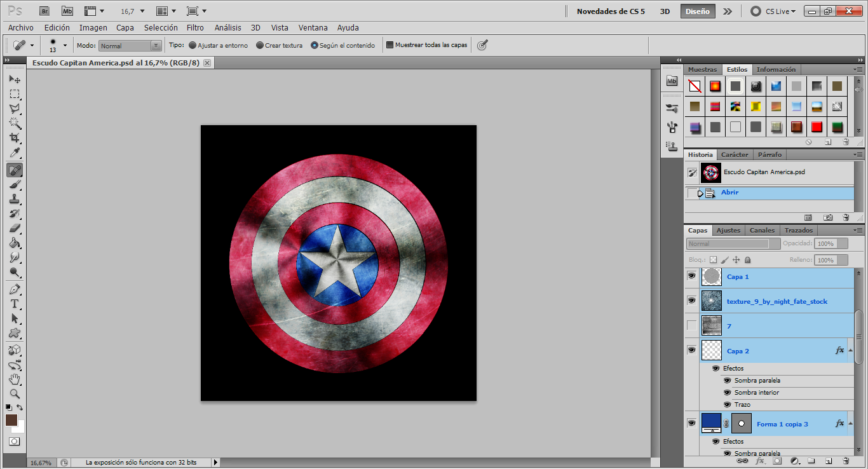Select the Pen tool
Screen dimensions: 868x469
pos(15,289)
